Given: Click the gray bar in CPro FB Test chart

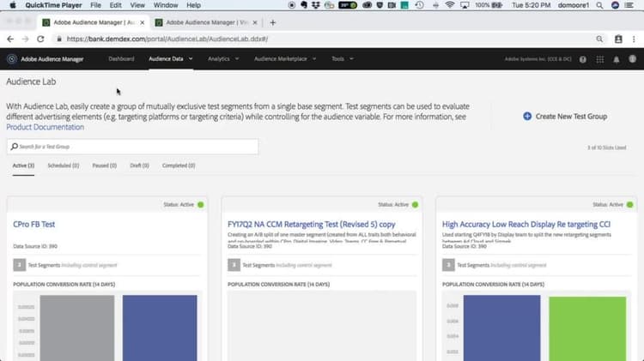Looking at the screenshot, I should 77,328.
